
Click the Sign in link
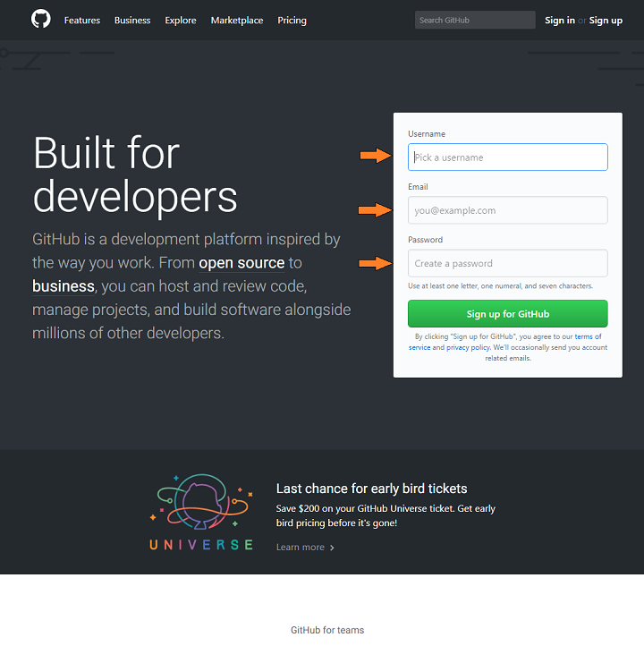pos(560,21)
